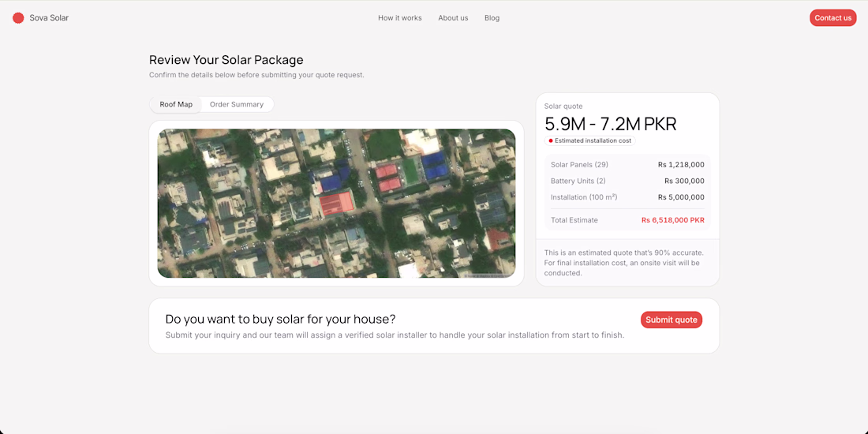This screenshot has height=434, width=868.
Task: Switch to the Order Summary tab
Action: point(237,104)
